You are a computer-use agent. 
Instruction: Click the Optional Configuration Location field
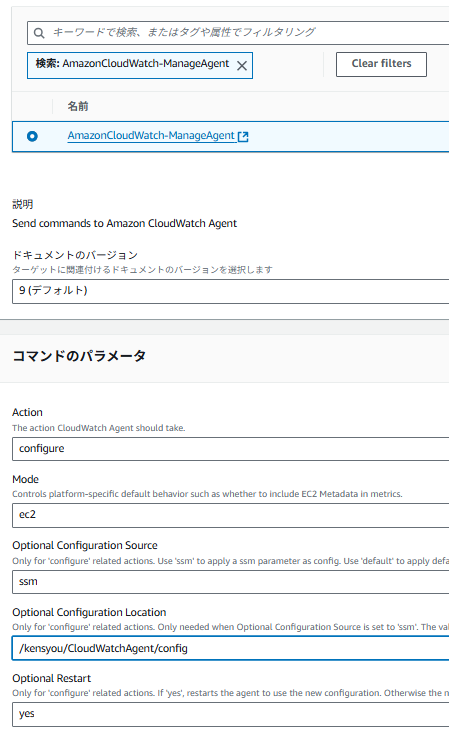231,648
